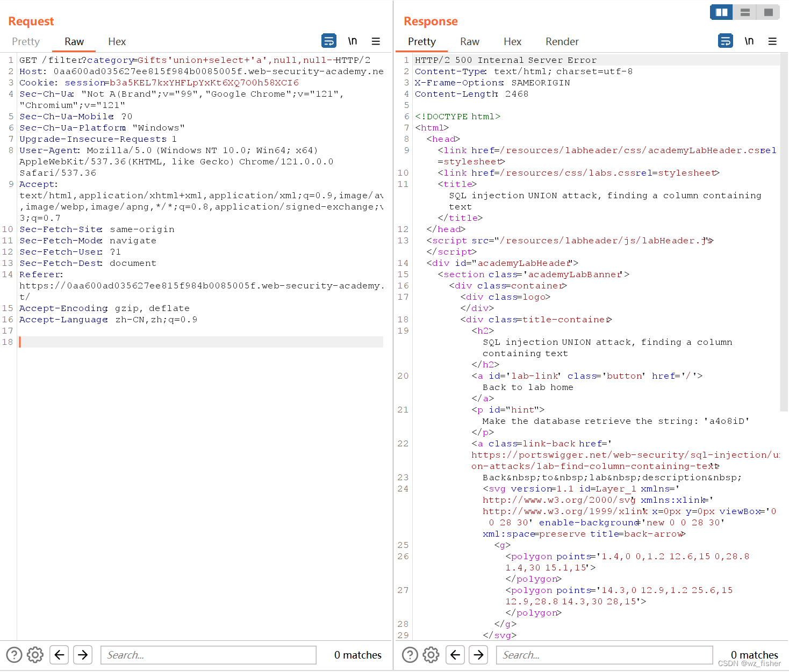The image size is (789, 672).
Task: Switch Request view to Pretty tab
Action: tap(26, 41)
